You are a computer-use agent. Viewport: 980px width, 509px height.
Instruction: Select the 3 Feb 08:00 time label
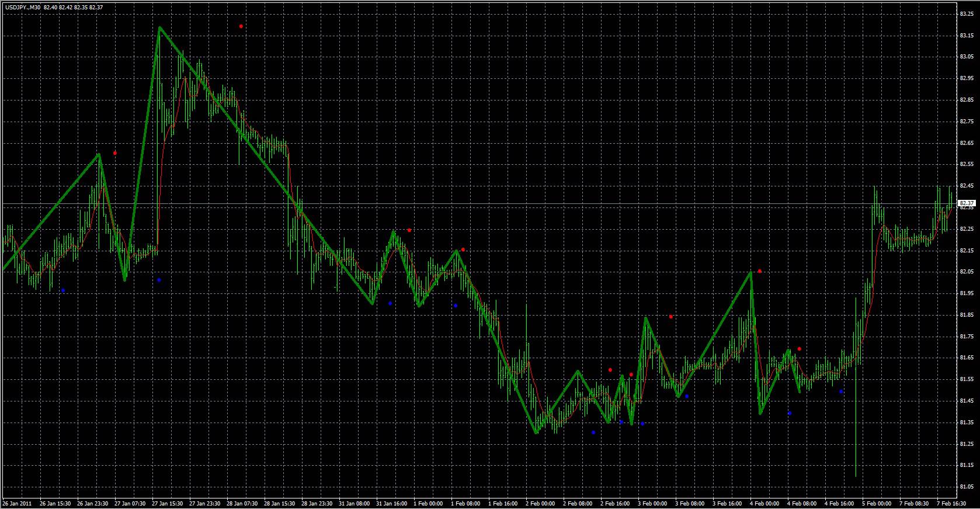point(690,503)
